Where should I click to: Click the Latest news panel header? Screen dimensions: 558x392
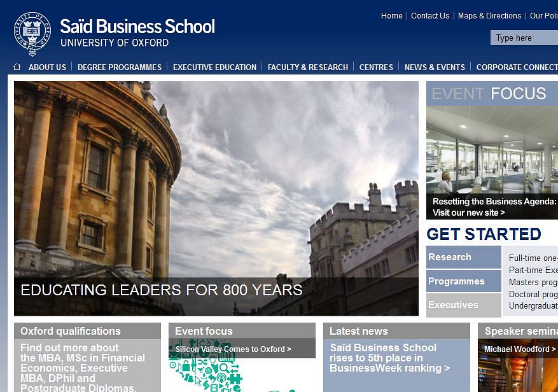tap(396, 331)
